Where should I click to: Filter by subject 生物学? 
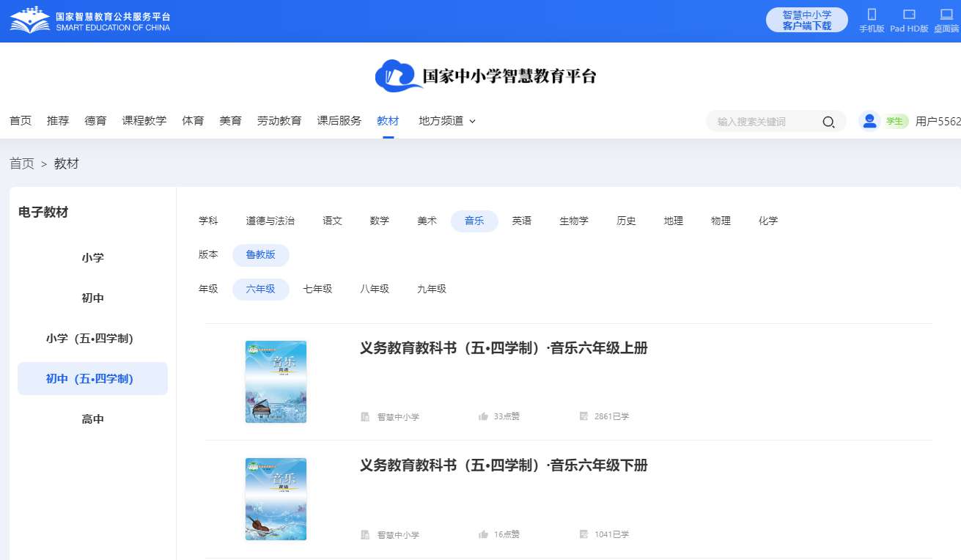click(574, 221)
